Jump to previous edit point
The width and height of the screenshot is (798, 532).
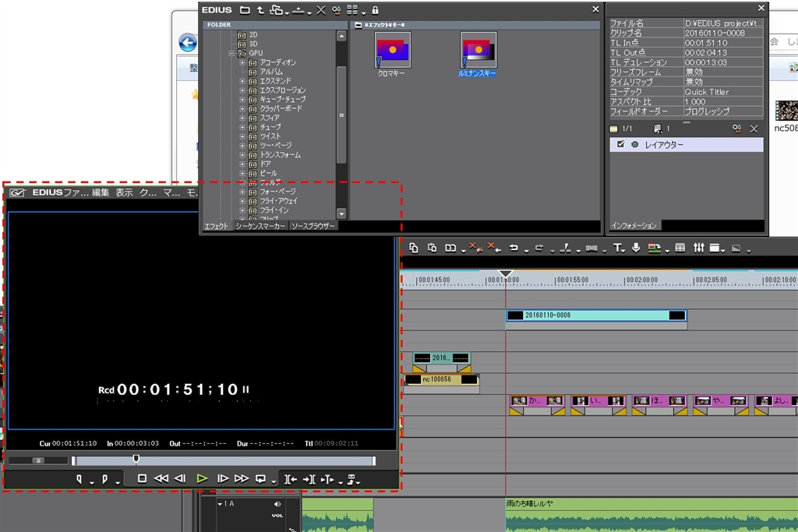290,479
